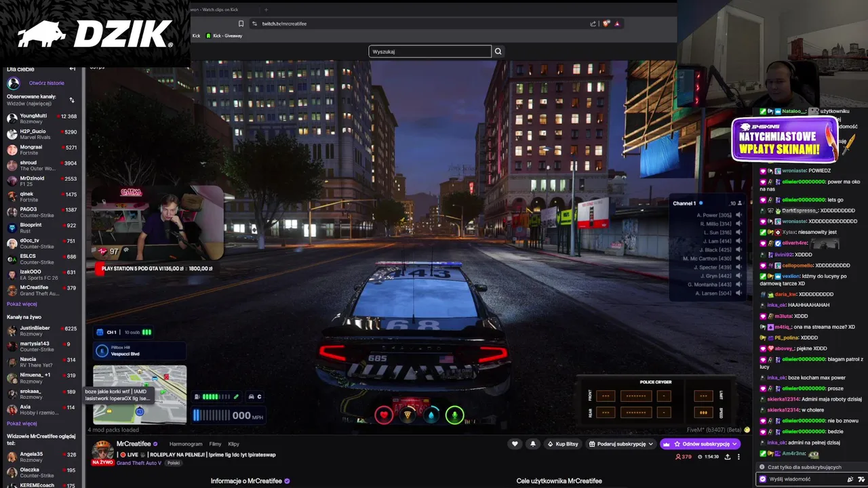This screenshot has height=488, width=868.
Task: Open shroud channel in sidebar
Action: 42,165
